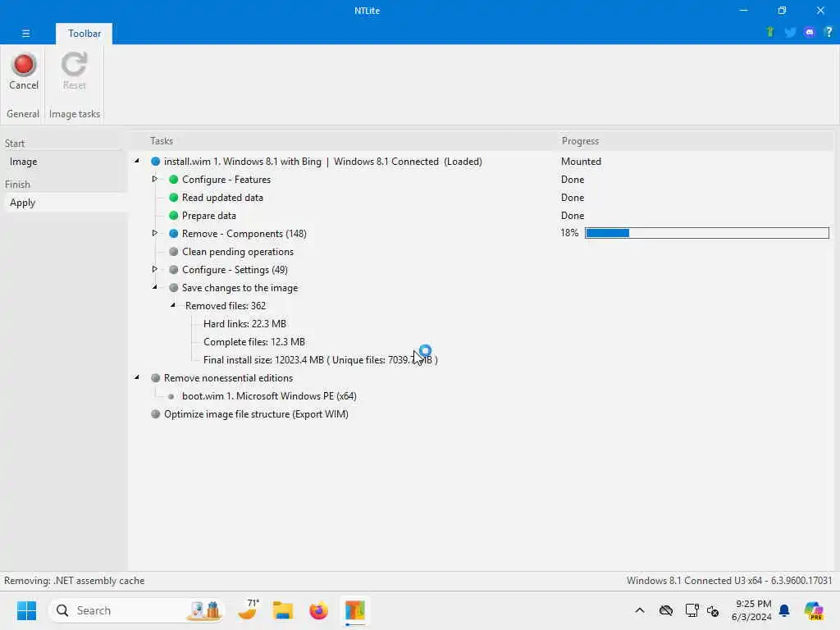Click the 18% progress bar

[x=706, y=233]
